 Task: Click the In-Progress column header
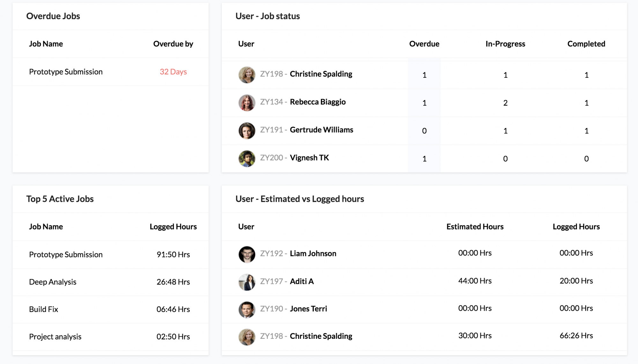coord(505,44)
